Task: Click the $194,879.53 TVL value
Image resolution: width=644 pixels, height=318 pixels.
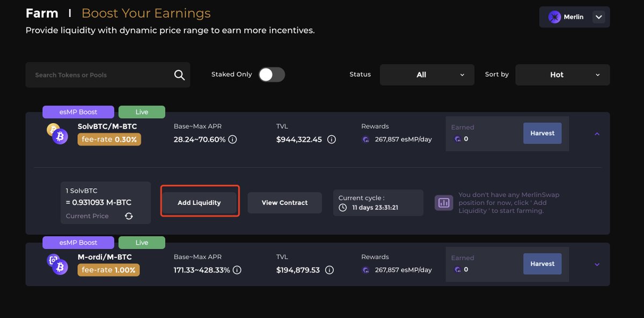Action: click(298, 270)
